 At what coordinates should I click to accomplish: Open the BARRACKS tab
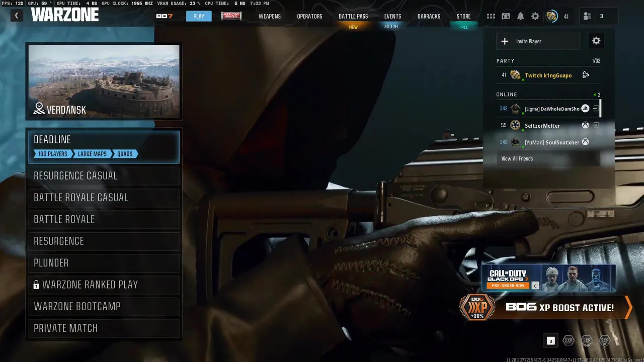click(429, 16)
